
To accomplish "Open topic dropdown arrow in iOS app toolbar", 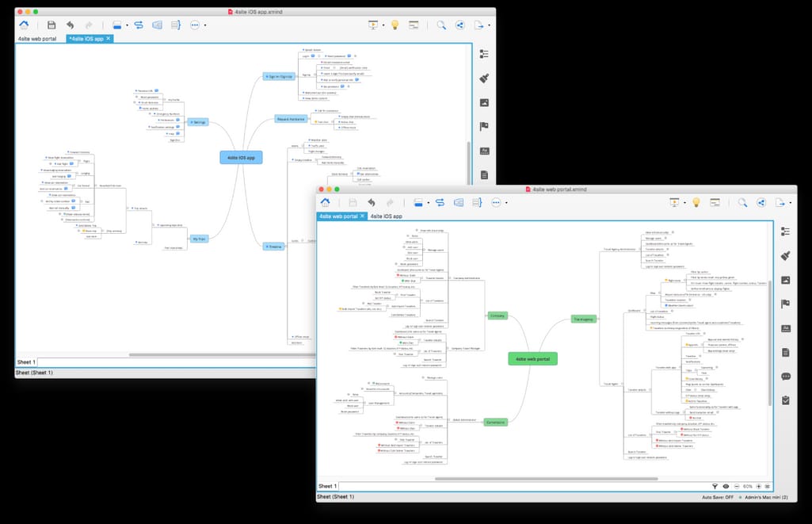I will [x=127, y=25].
